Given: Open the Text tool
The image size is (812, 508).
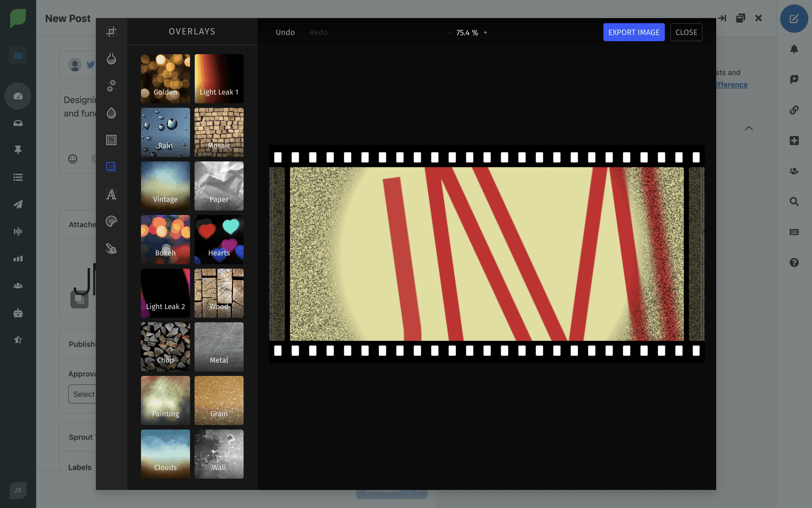Looking at the screenshot, I should point(111,194).
